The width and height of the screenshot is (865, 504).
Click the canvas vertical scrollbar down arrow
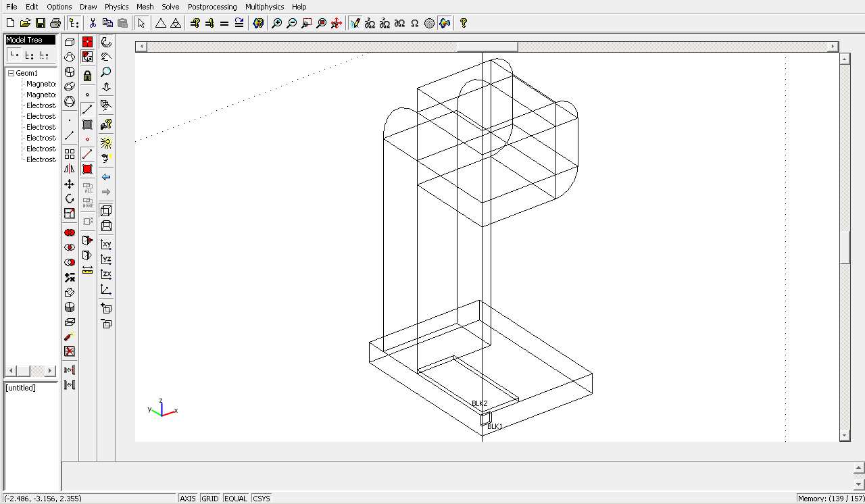pyautogui.click(x=845, y=436)
